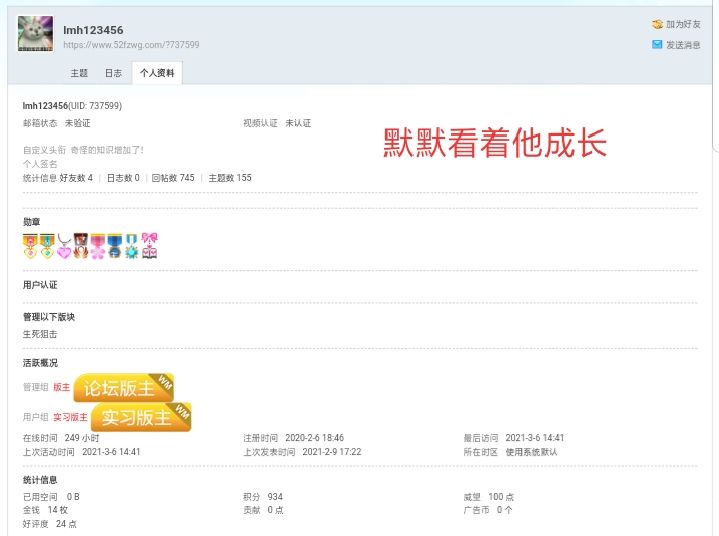Click the 发送消息 link
This screenshot has width=719, height=536.
tap(683, 45)
